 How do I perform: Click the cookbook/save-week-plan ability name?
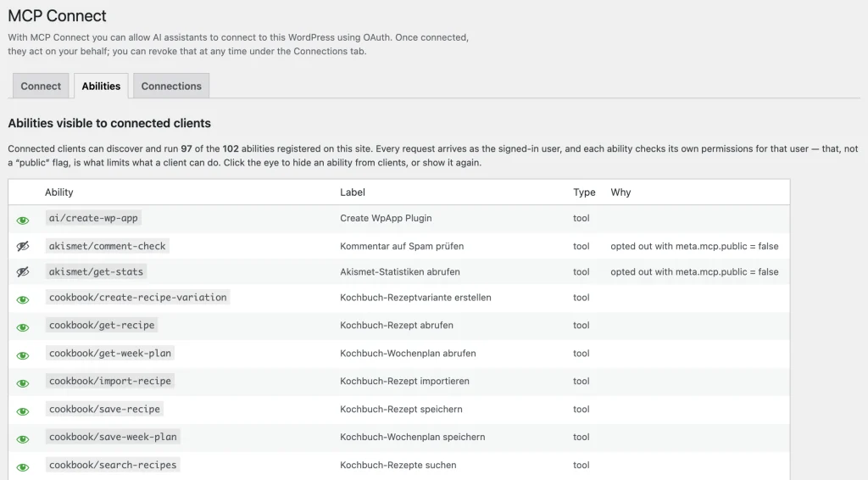pyautogui.click(x=113, y=437)
